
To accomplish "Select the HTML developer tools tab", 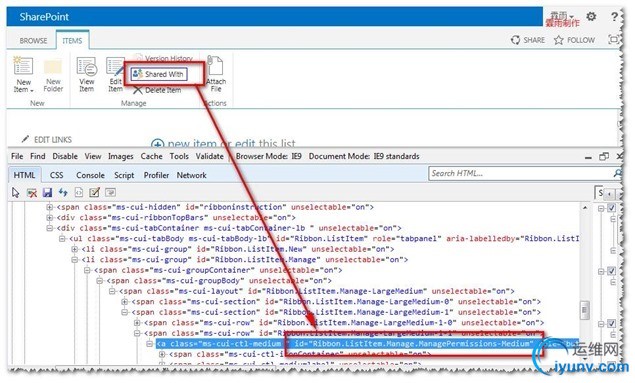I will 24,175.
